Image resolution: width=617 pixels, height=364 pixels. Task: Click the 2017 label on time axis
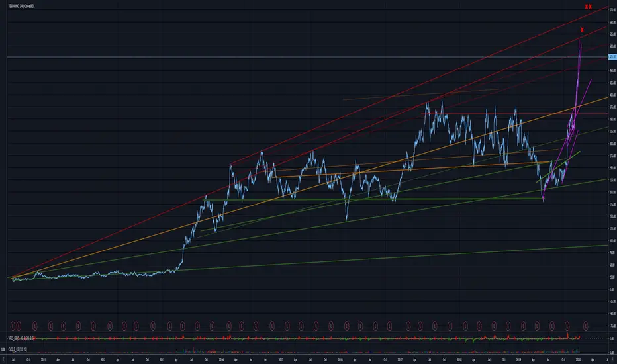400,359
